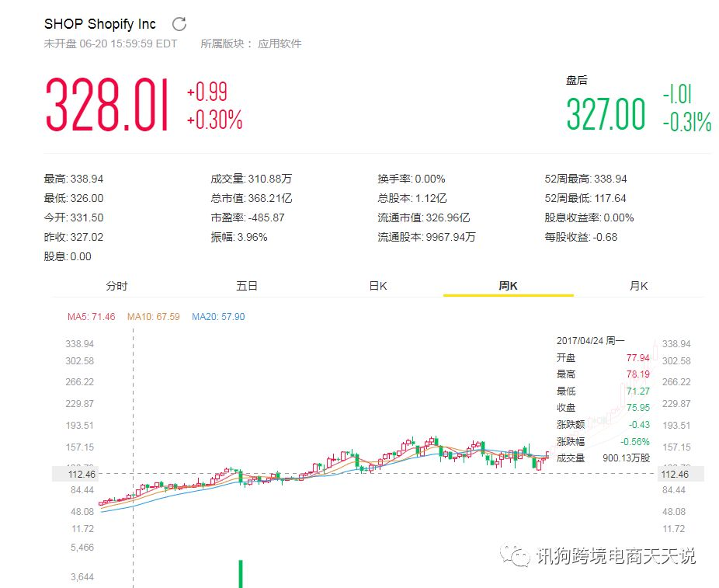The image size is (719, 588).
Task: Click the 2017/04/24 周一 tooltip date
Action: coord(591,341)
